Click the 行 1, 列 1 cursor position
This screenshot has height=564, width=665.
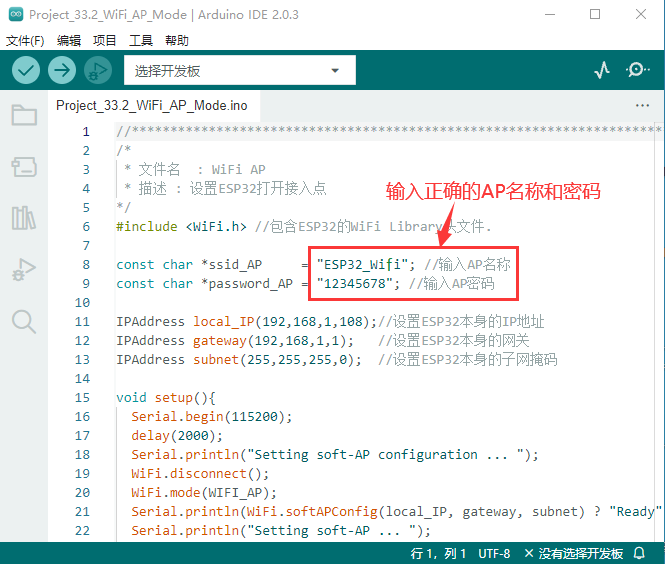coord(438,553)
